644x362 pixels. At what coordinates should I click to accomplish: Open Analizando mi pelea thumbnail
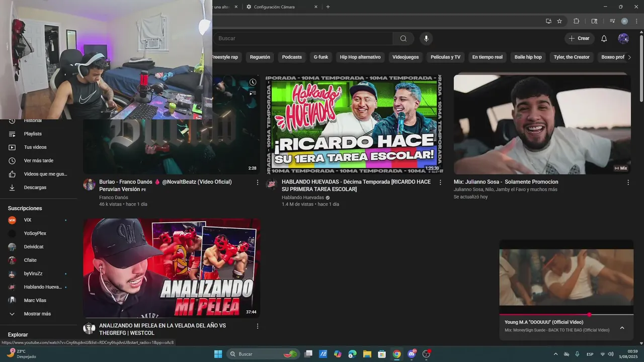172,268
